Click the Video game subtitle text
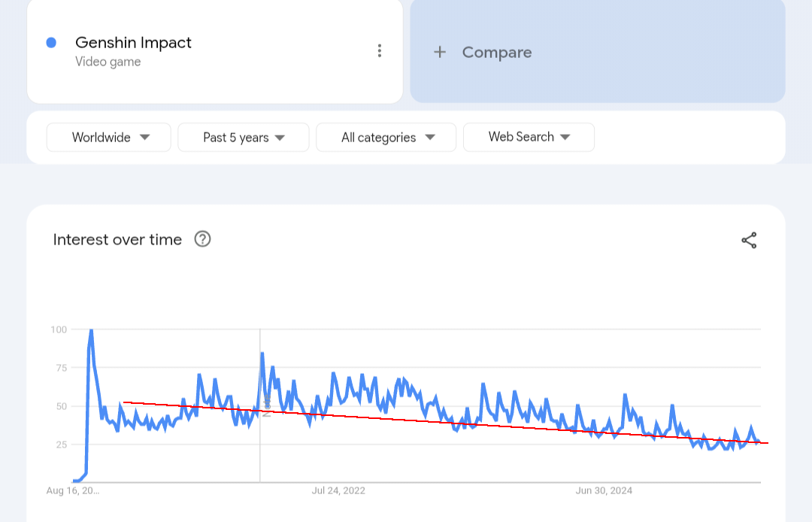812x522 pixels. (x=108, y=62)
